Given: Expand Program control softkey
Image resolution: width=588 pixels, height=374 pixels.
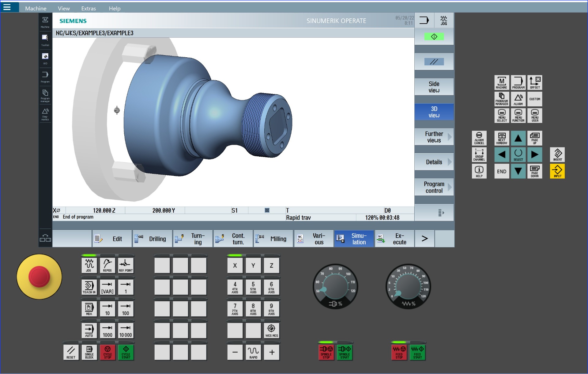Looking at the screenshot, I should coord(434,187).
